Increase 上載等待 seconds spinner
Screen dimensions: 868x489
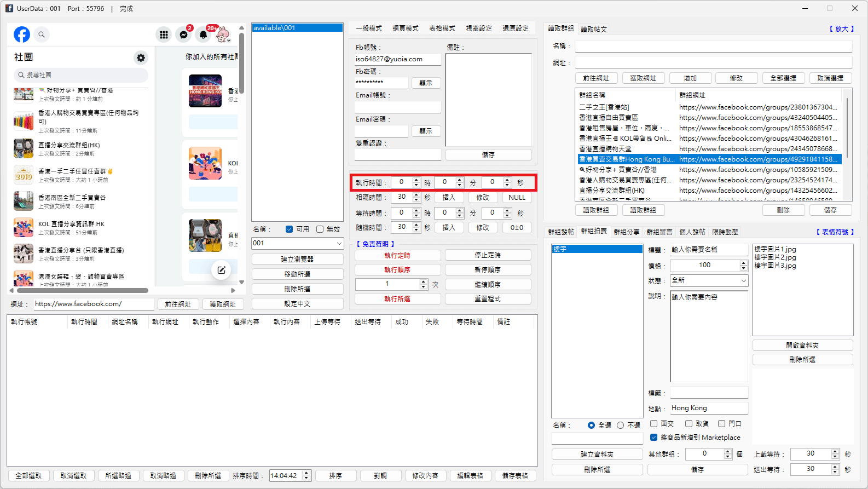pos(835,451)
